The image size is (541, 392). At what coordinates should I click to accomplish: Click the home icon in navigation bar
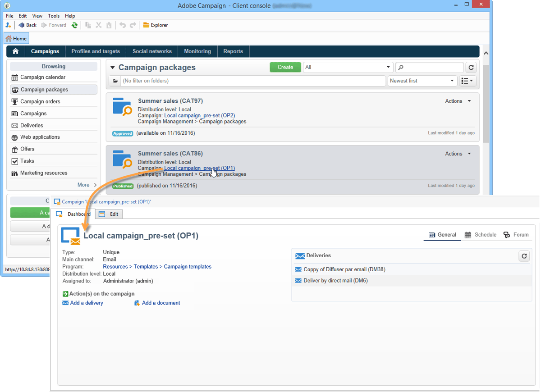point(16,51)
